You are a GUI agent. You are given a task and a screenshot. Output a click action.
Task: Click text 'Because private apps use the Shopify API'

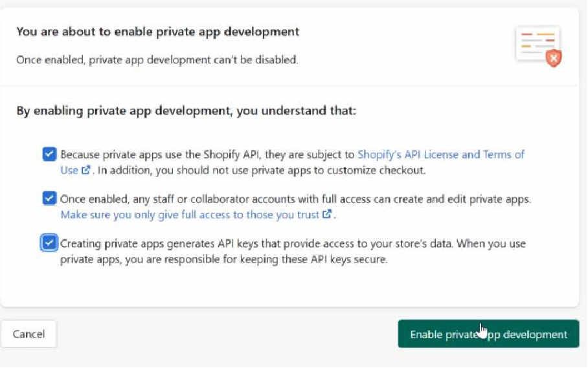point(160,155)
